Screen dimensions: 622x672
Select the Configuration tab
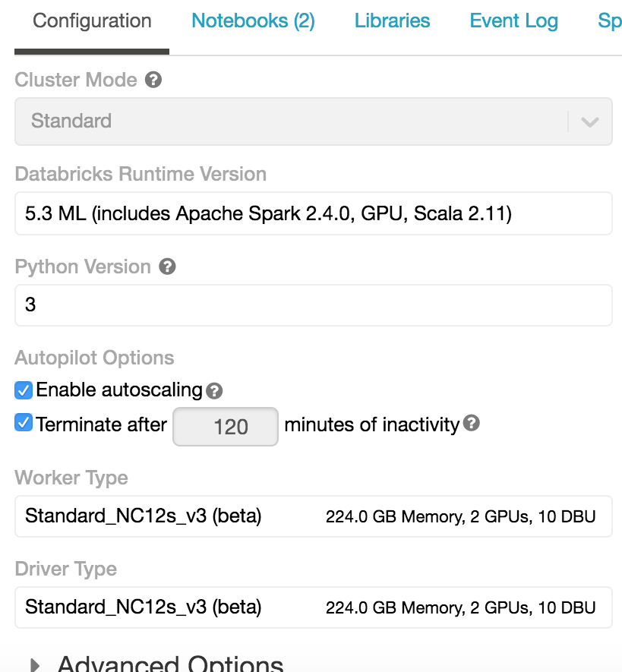coord(90,21)
